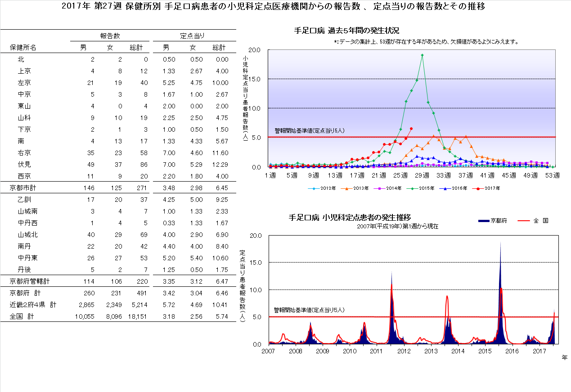571x392 pixels.
Task: Select the 山城北 row label
Action: pos(27,235)
